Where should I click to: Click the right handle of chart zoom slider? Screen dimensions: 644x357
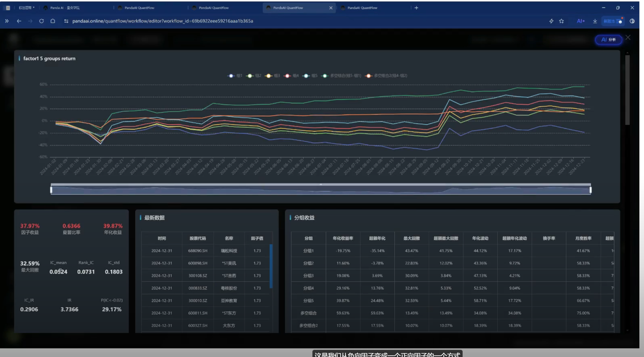tap(590, 190)
